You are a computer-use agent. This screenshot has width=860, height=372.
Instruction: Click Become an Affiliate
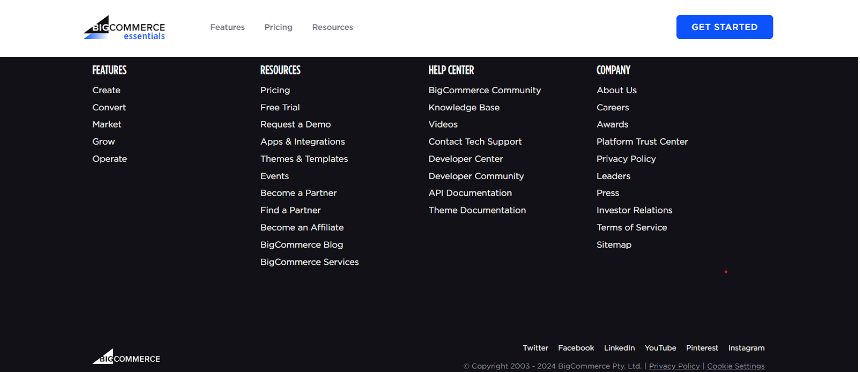click(302, 228)
